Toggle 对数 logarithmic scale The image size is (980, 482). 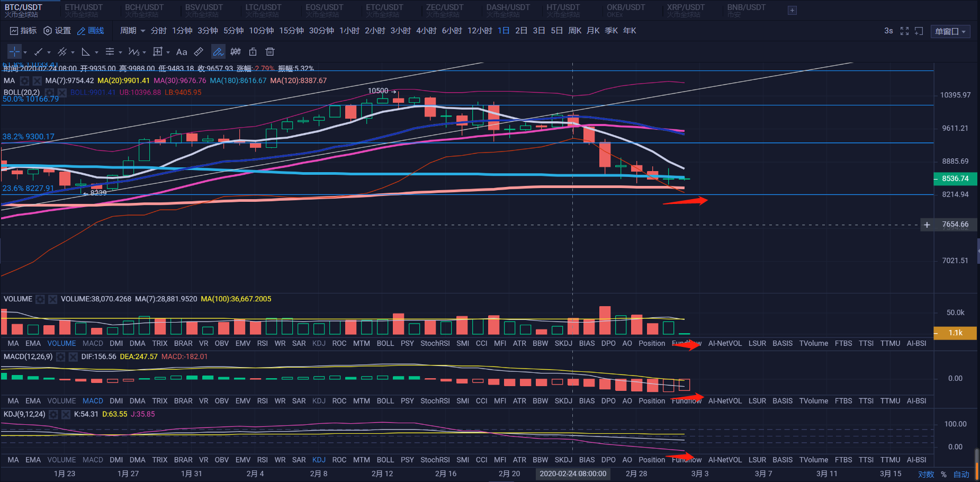coord(926,475)
